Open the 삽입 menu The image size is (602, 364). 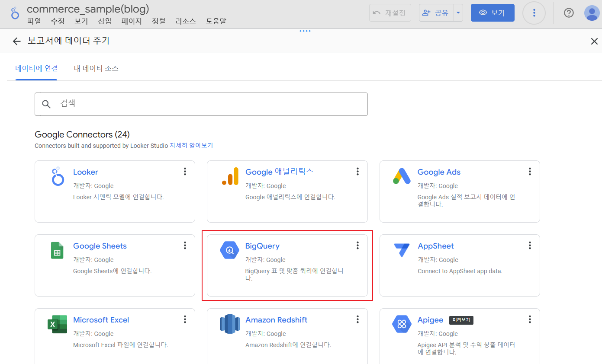[105, 21]
